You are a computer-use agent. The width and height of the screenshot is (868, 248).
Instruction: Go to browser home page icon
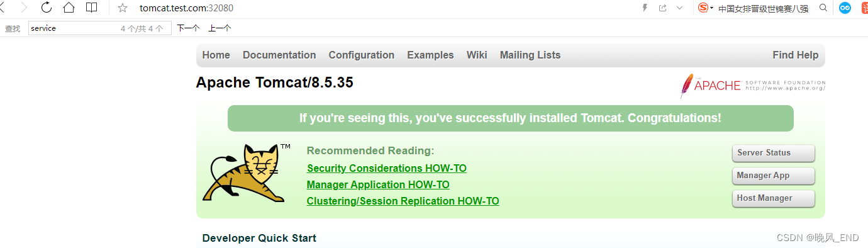[69, 8]
